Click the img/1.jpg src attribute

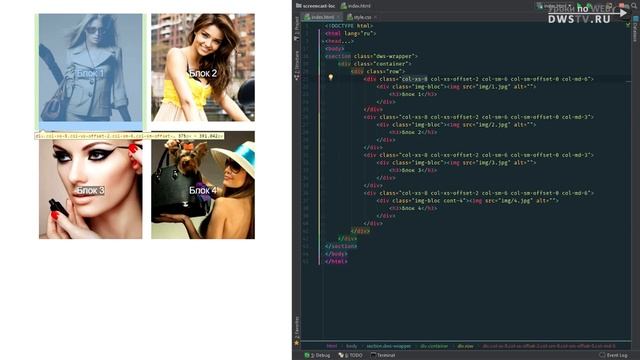coord(486,87)
